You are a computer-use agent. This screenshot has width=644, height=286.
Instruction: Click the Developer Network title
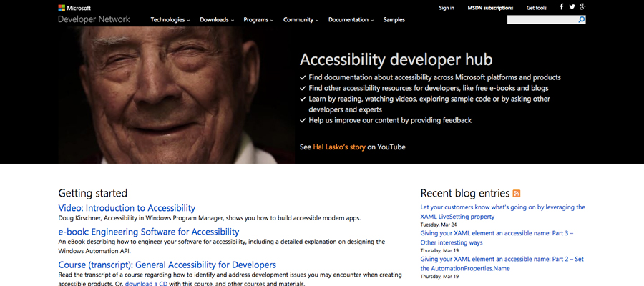94,19
